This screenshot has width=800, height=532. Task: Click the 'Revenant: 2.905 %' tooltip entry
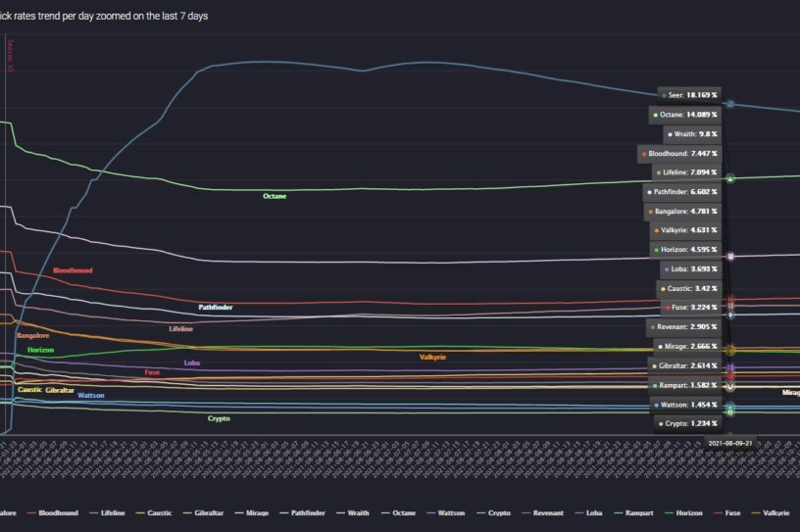pyautogui.click(x=683, y=327)
